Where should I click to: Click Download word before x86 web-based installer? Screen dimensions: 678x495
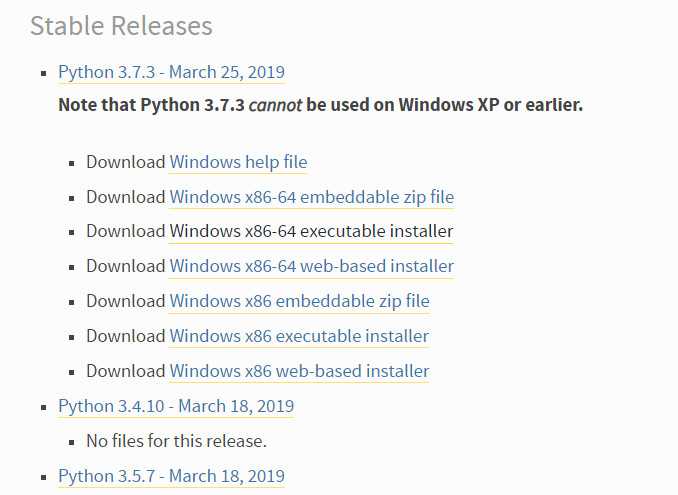click(126, 371)
